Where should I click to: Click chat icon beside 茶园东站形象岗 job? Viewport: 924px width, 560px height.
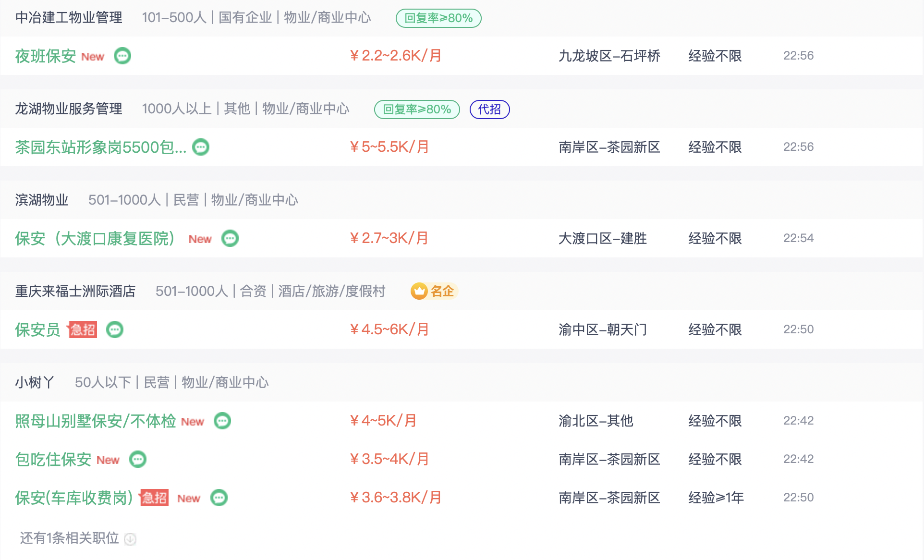tap(201, 147)
